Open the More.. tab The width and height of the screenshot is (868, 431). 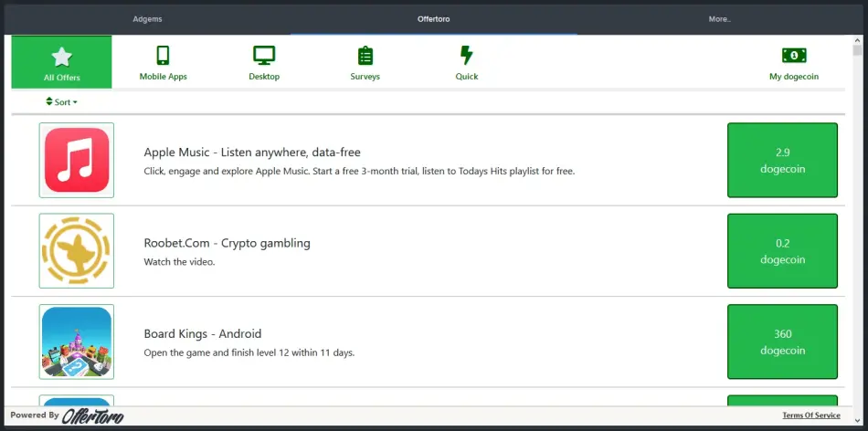(x=720, y=19)
